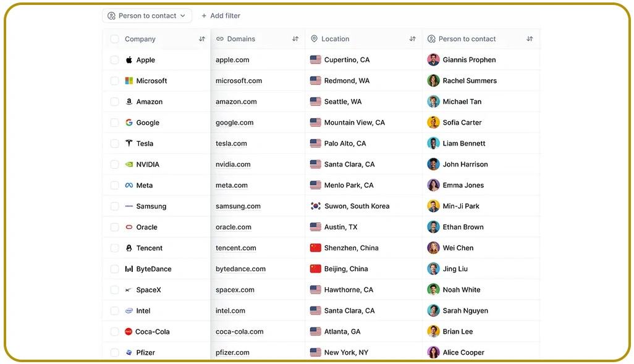Select the Samsung row checkbox
This screenshot has height=364, width=634.
click(114, 206)
